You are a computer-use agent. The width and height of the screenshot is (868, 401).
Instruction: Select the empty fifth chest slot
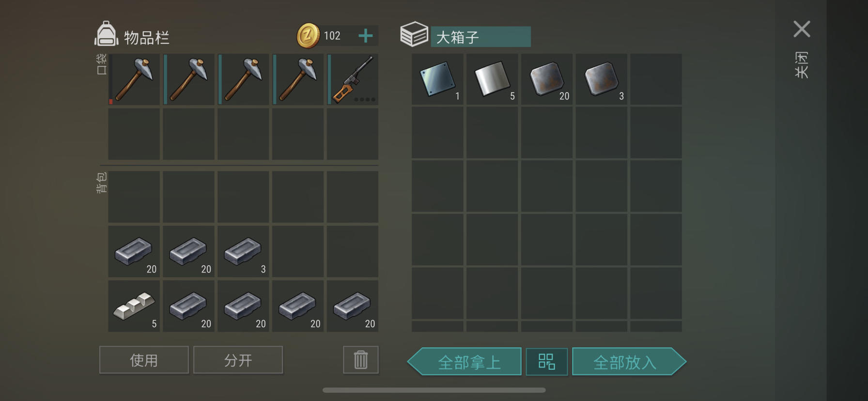point(656,79)
